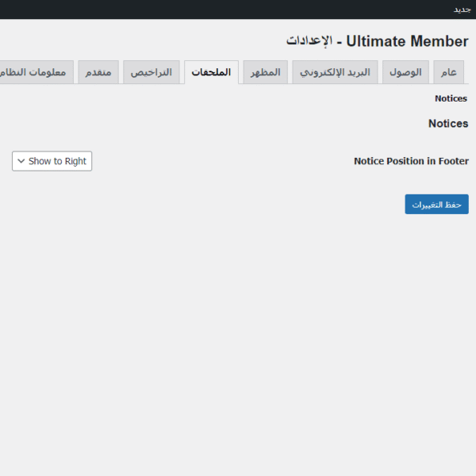Click the Notice Position in Footer label
The image size is (476, 476).
[411, 161]
